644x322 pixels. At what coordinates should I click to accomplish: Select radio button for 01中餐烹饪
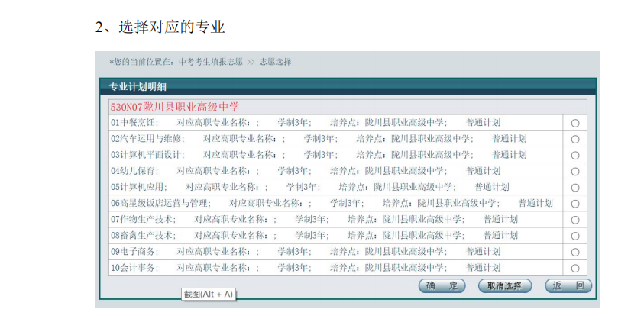click(x=575, y=123)
